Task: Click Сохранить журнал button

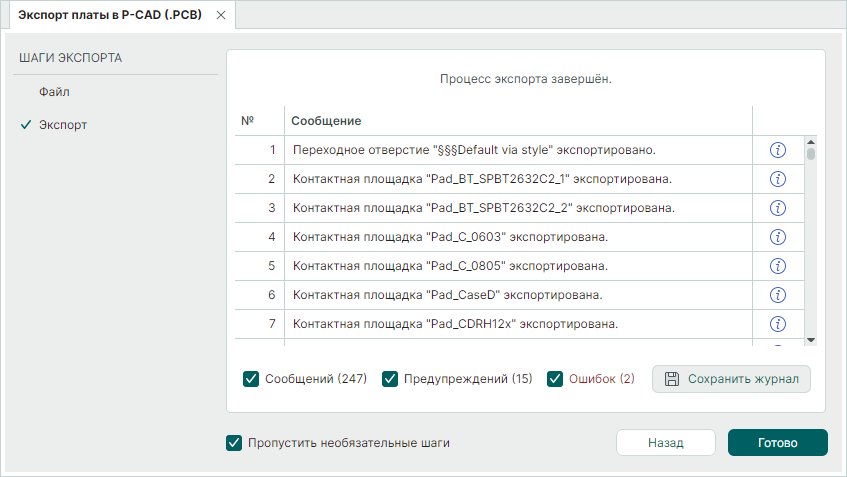Action: (731, 379)
